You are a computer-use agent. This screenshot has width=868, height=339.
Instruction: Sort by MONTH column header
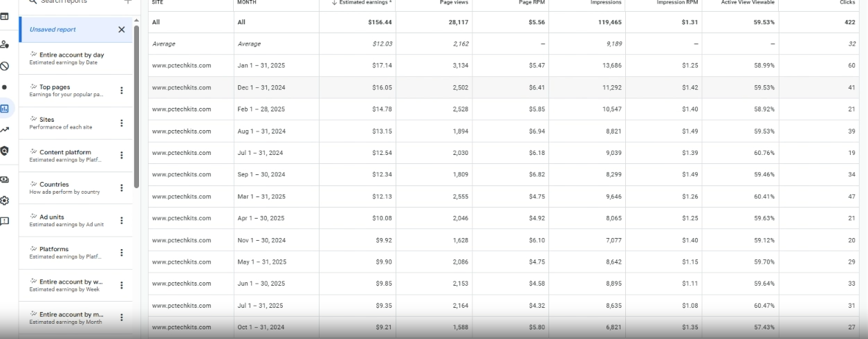click(246, 3)
